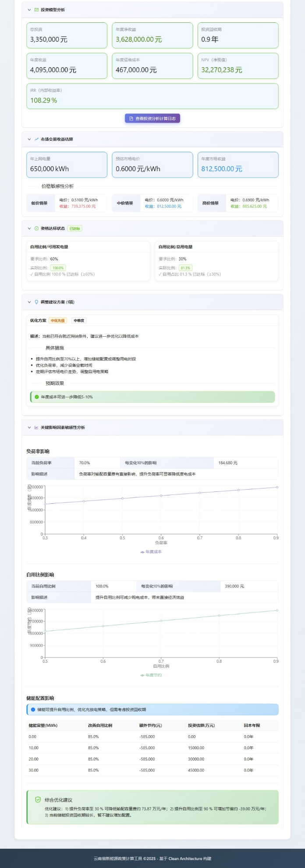Toggle the 年度节约 legend in self-use chart

[151, 675]
